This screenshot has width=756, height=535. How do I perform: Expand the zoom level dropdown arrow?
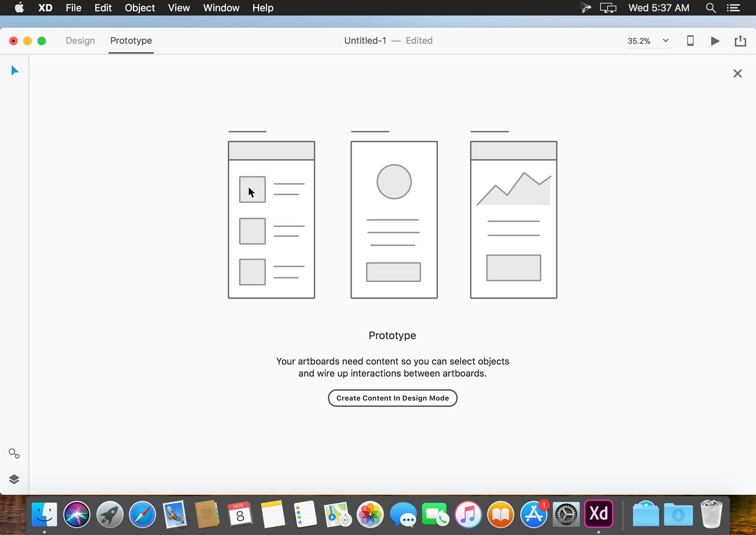(x=665, y=41)
